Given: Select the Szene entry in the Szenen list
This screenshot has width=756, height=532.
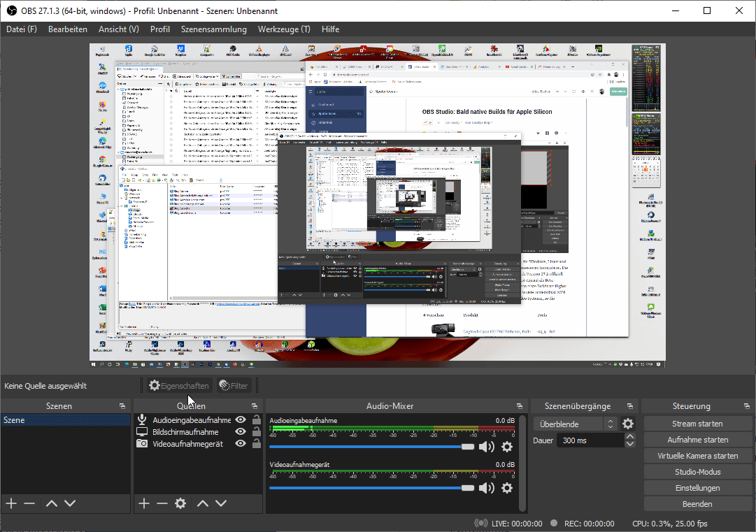Looking at the screenshot, I should (x=66, y=420).
